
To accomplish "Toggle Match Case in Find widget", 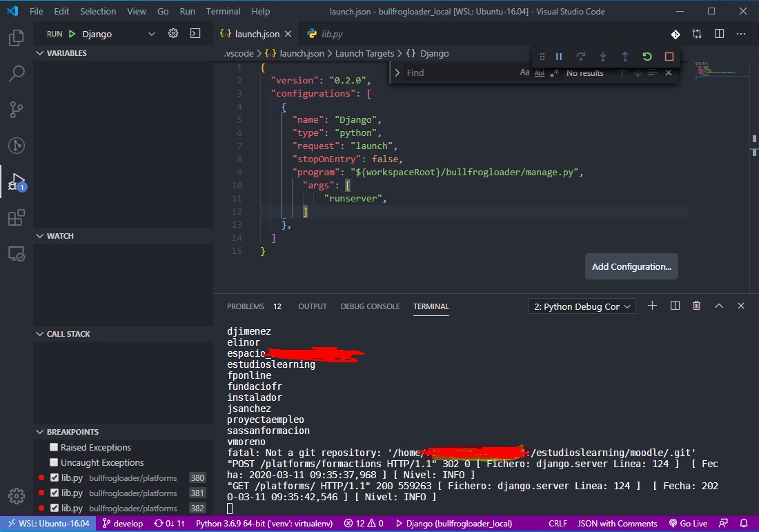I will (x=524, y=72).
